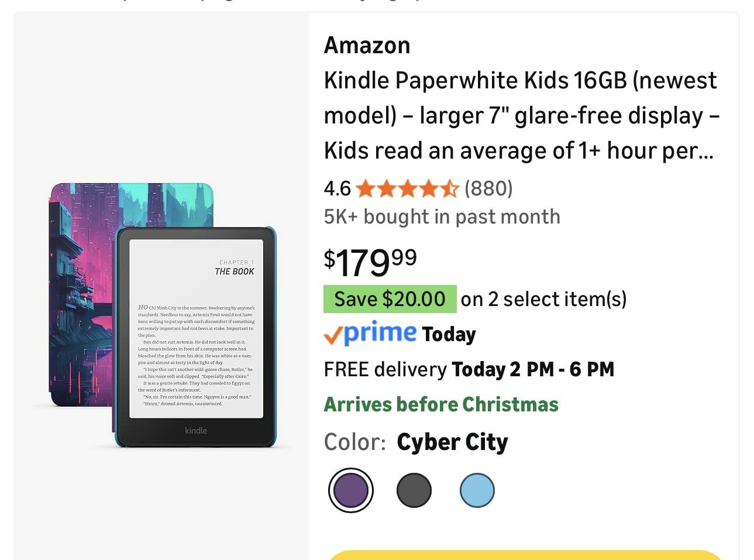Click the 4.6 rating value
Screen dimensions: 754x560
[336, 188]
